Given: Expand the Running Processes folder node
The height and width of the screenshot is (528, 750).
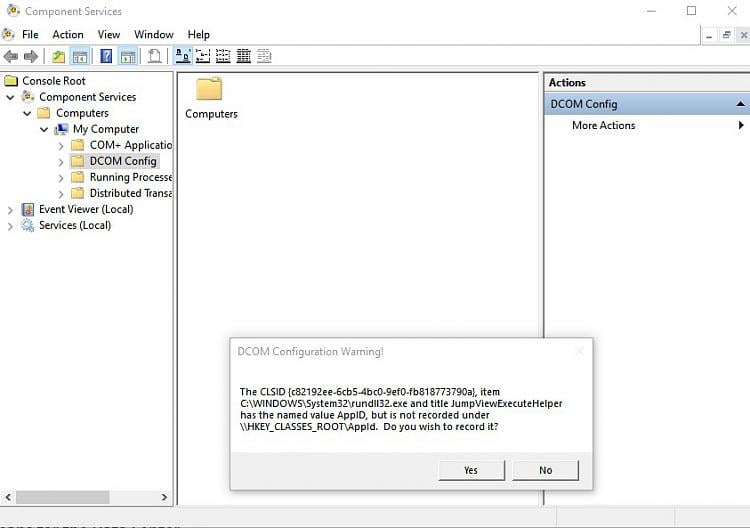Looking at the screenshot, I should [61, 178].
